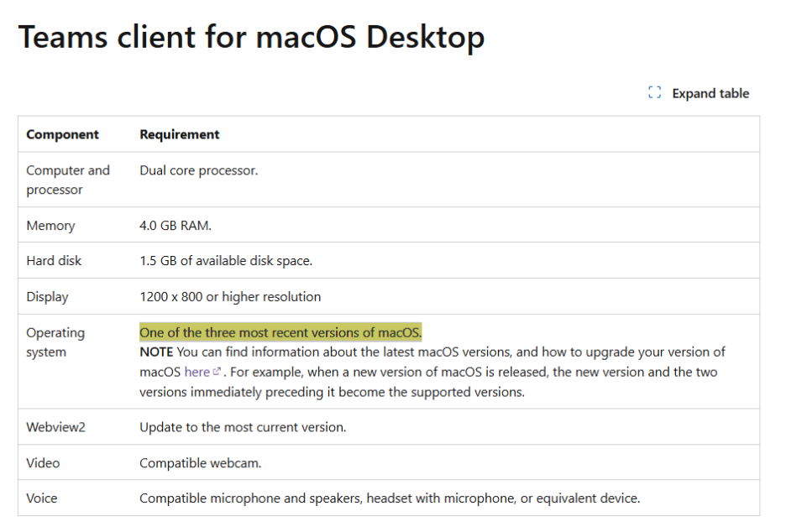Open the 'here' macOS versions link
The height and width of the screenshot is (532, 786).
[x=197, y=373]
